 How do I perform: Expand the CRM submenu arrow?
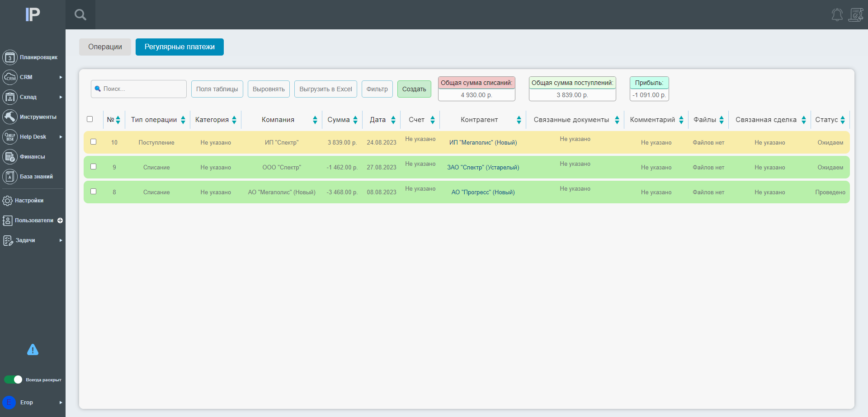[61, 77]
